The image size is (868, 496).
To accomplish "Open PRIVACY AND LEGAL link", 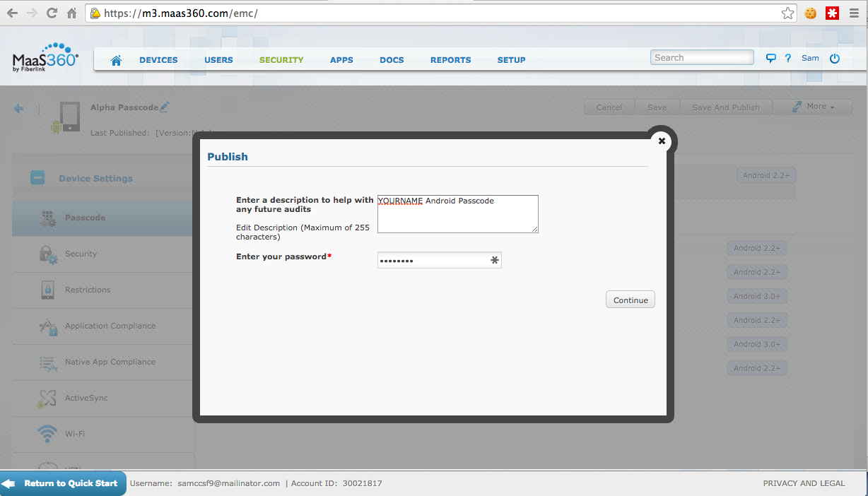I will click(804, 483).
